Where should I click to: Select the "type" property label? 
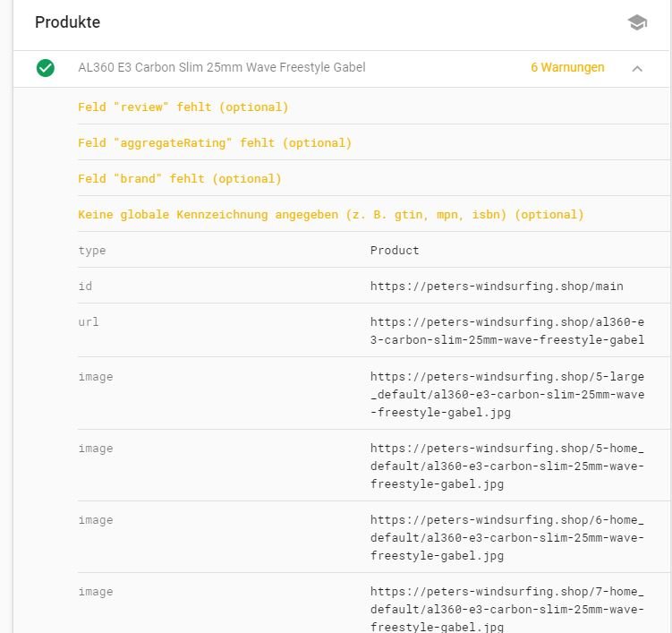[x=92, y=251]
